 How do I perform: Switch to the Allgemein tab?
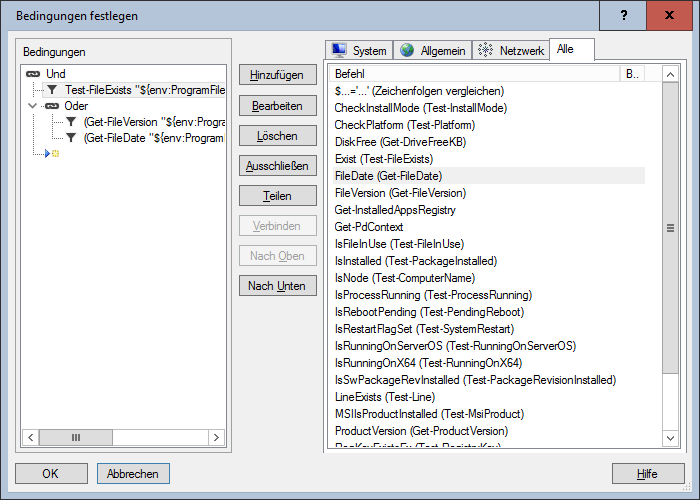click(x=433, y=50)
